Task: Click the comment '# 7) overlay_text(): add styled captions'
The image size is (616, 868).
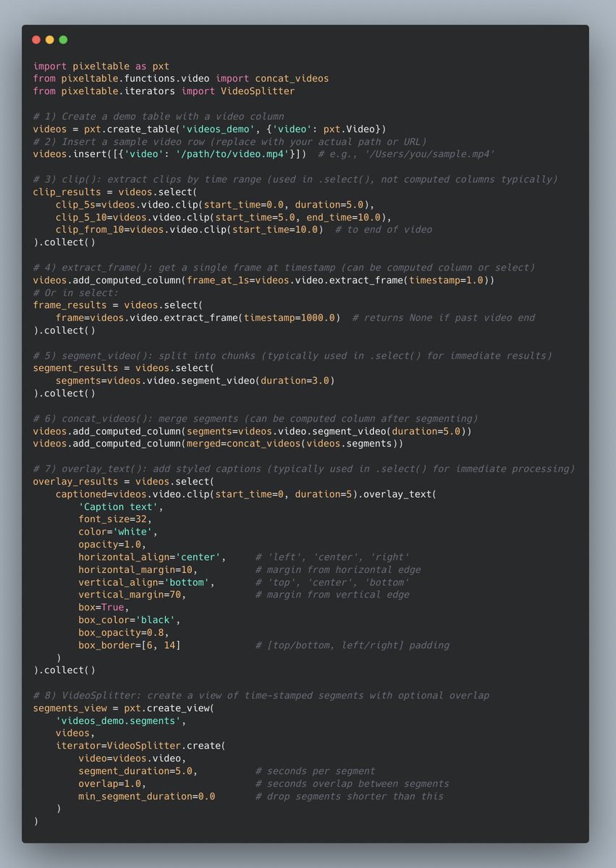Action: [305, 469]
